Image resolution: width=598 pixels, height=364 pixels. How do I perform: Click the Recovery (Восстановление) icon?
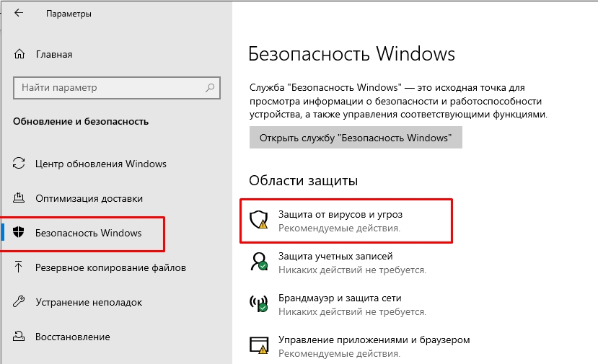[19, 337]
